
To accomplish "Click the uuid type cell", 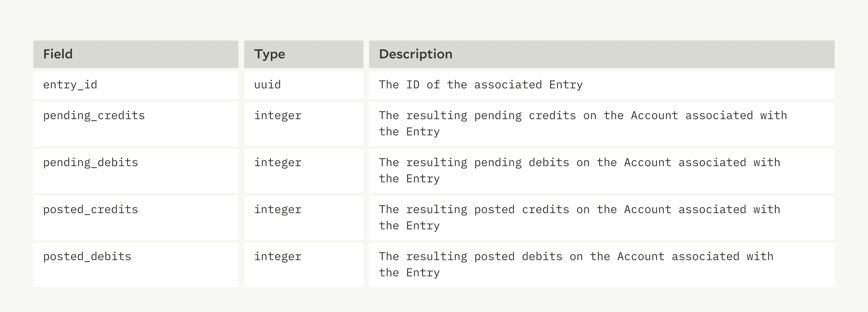I will pos(268,85).
